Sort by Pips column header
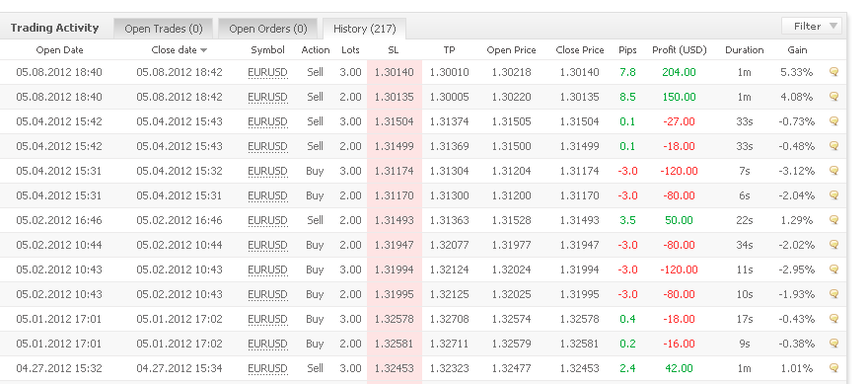 pyautogui.click(x=627, y=50)
